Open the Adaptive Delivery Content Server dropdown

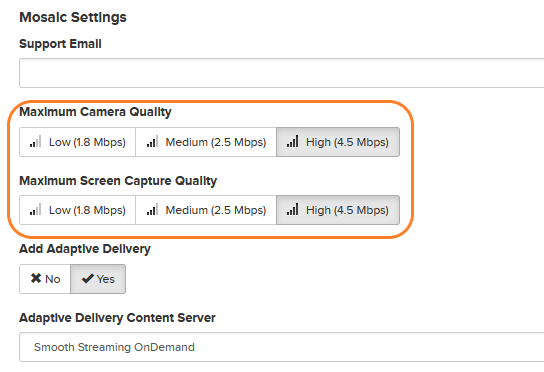[x=281, y=347]
